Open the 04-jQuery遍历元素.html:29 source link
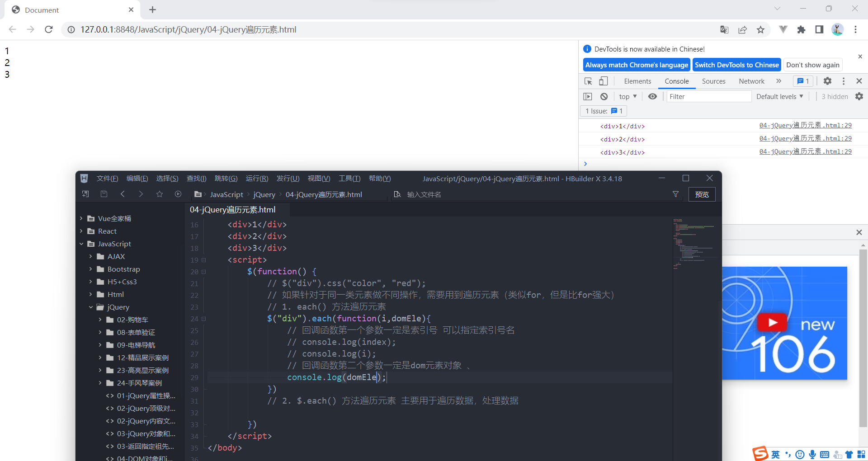Image resolution: width=868 pixels, height=461 pixels. pyautogui.click(x=806, y=125)
